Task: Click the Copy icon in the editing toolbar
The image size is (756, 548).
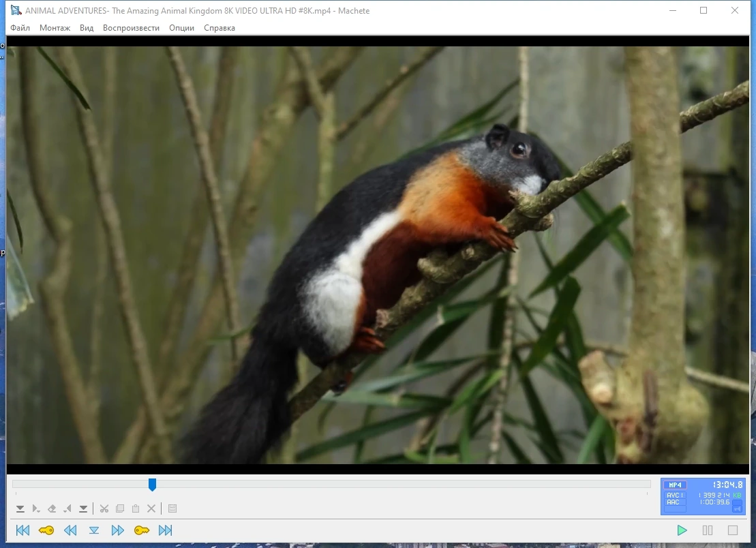Action: [120, 508]
